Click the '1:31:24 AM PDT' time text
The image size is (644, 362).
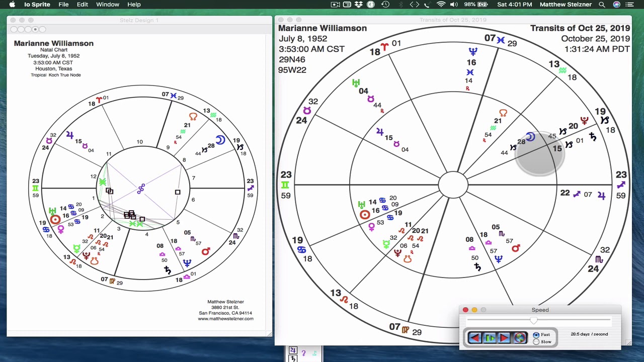(x=597, y=49)
